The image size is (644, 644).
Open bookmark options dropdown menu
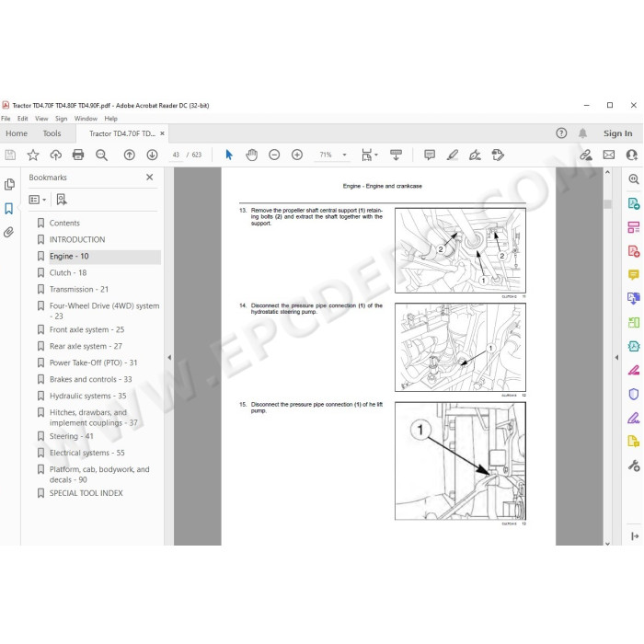pyautogui.click(x=38, y=200)
